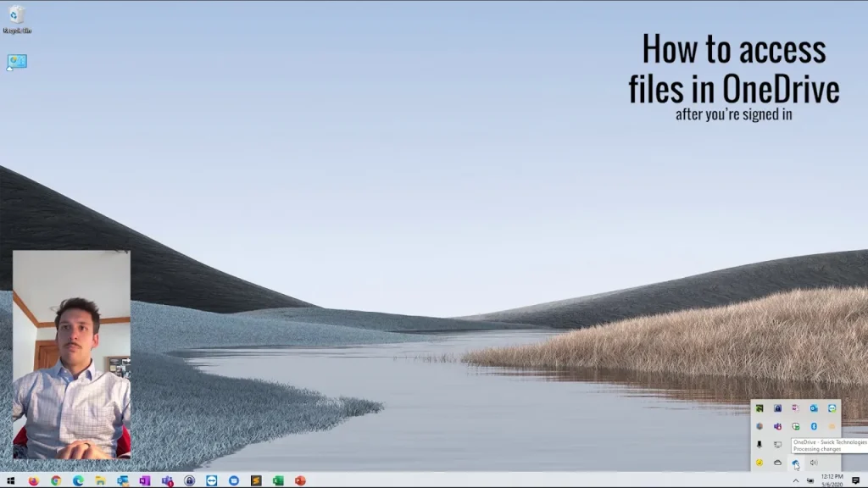The image size is (868, 488).
Task: Open the Recycle Bin desktop icon
Action: click(17, 19)
